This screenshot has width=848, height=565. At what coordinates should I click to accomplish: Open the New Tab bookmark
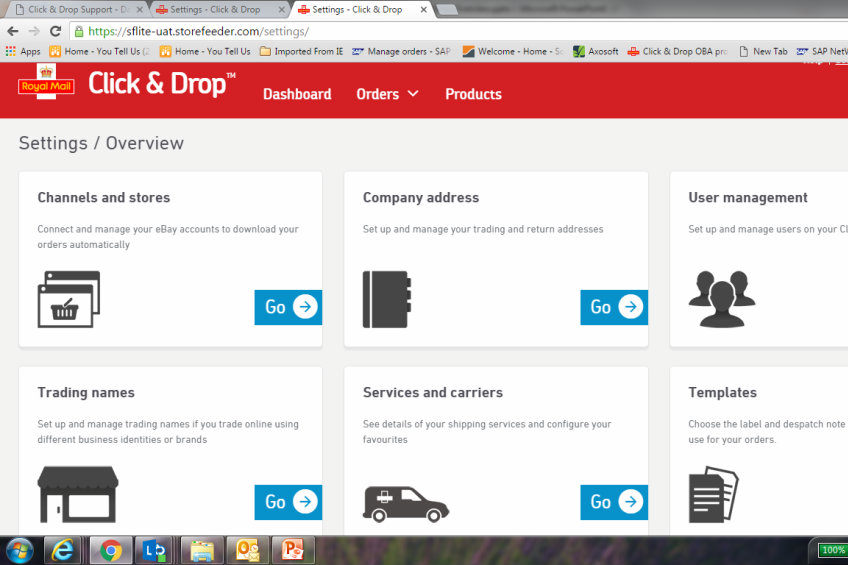coord(763,51)
